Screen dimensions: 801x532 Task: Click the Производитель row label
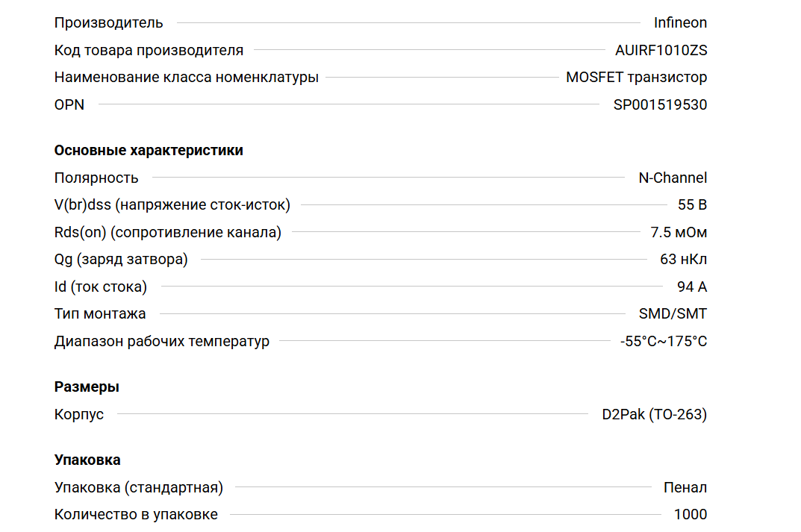click(x=108, y=23)
